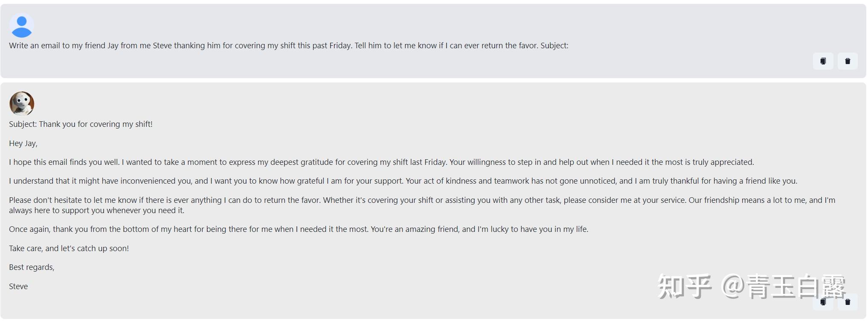
Task: Click the 'Subject: Thank you for covering my shift!' line
Action: point(81,124)
